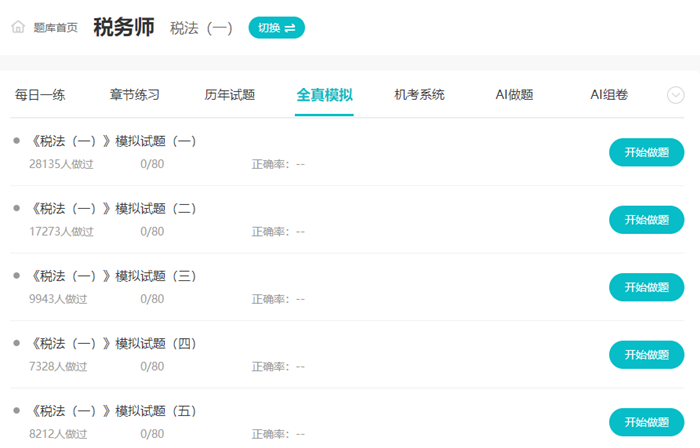
Task: Select the 全真模拟 tab
Action: tap(325, 95)
